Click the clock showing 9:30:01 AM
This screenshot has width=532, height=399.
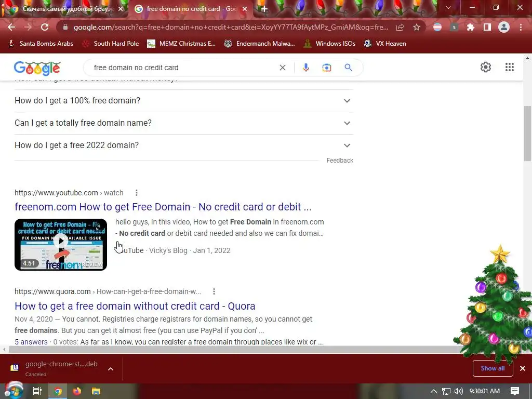(485, 391)
